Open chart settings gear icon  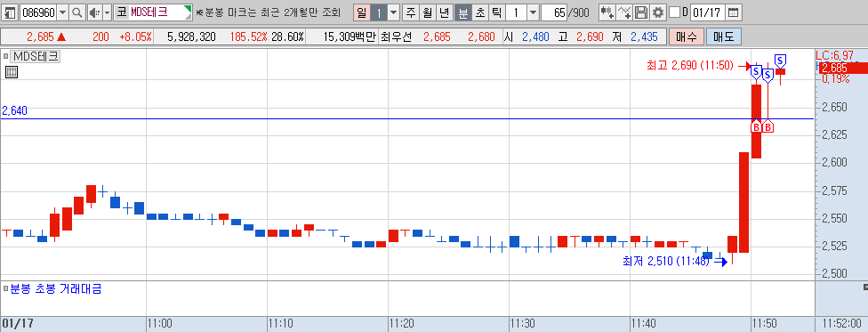pyautogui.click(x=657, y=12)
